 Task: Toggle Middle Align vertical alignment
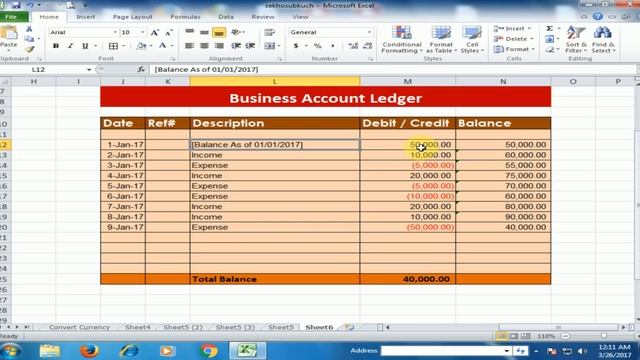click(x=204, y=32)
